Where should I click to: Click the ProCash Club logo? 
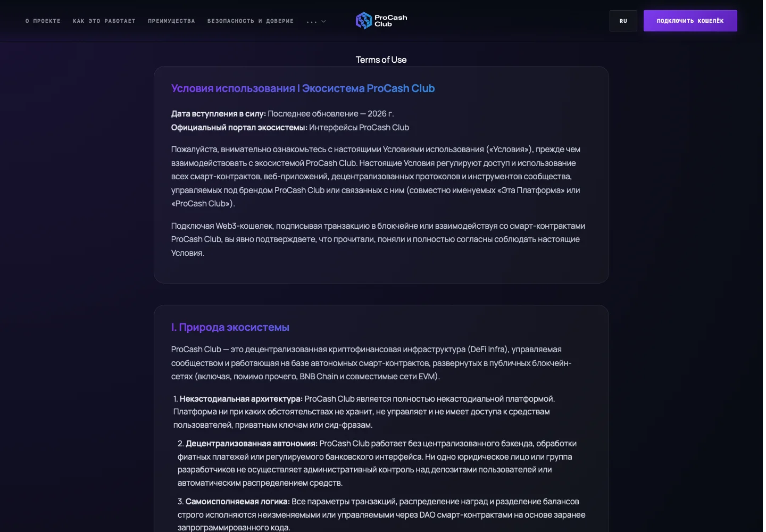click(x=381, y=21)
